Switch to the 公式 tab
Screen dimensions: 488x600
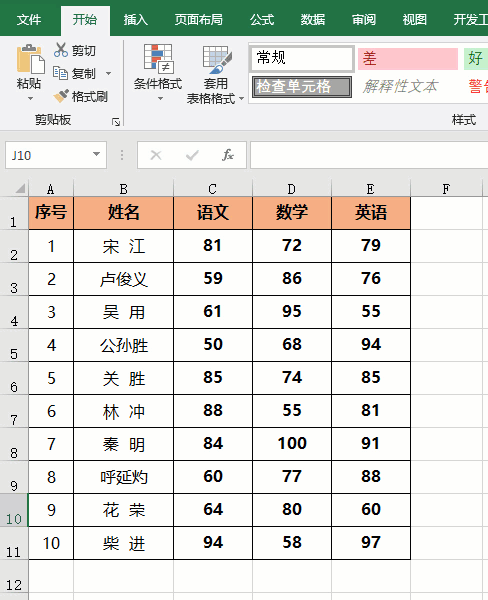pyautogui.click(x=262, y=19)
